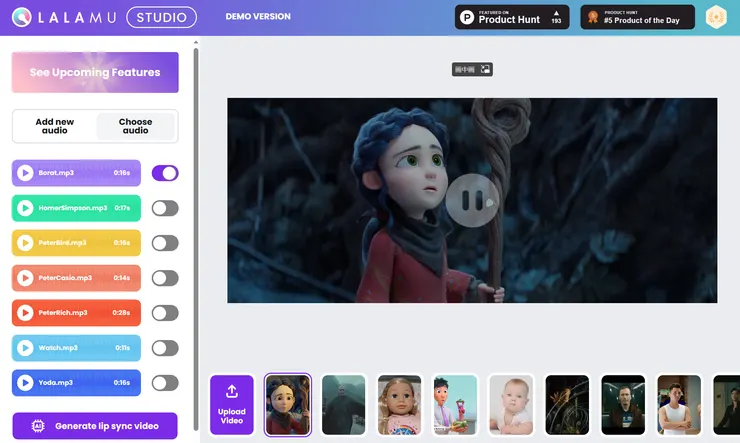Play the Borat.mp3 audio clip
The height and width of the screenshot is (443, 740).
25,173
